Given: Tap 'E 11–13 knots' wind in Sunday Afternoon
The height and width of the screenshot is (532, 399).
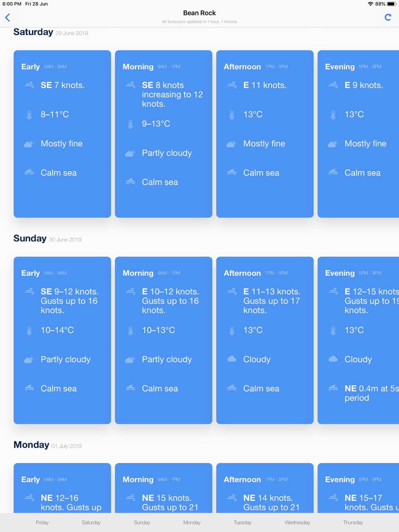Looking at the screenshot, I should (x=272, y=292).
